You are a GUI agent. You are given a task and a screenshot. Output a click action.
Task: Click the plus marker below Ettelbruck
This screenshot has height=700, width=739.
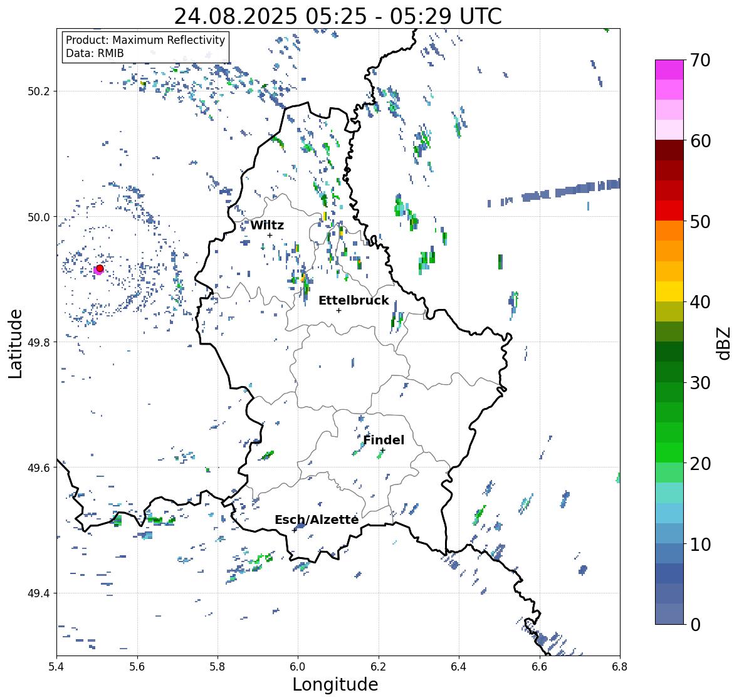click(x=338, y=310)
